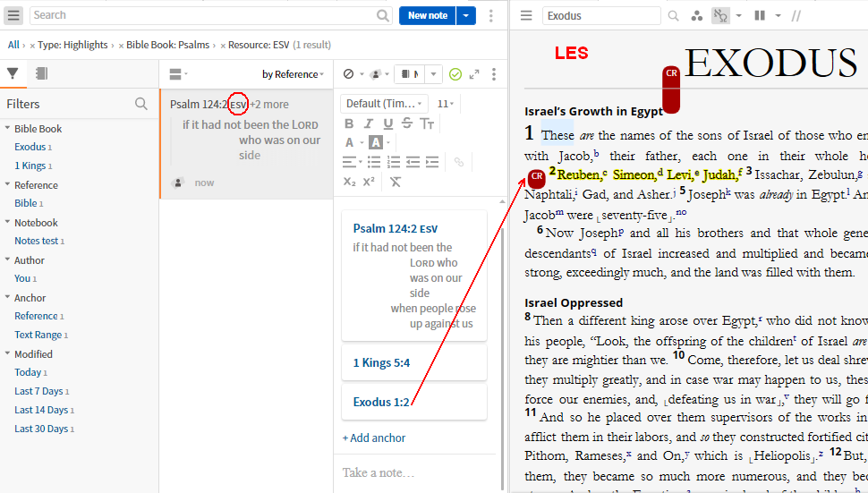This screenshot has width=868, height=493.
Task: Filter by Text Range anchor
Action: (38, 335)
